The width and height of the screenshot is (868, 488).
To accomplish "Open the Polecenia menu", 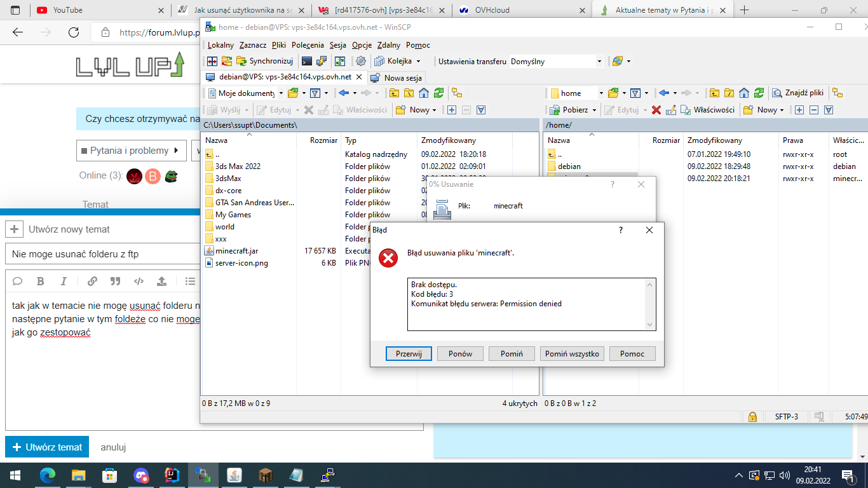I will (x=308, y=45).
